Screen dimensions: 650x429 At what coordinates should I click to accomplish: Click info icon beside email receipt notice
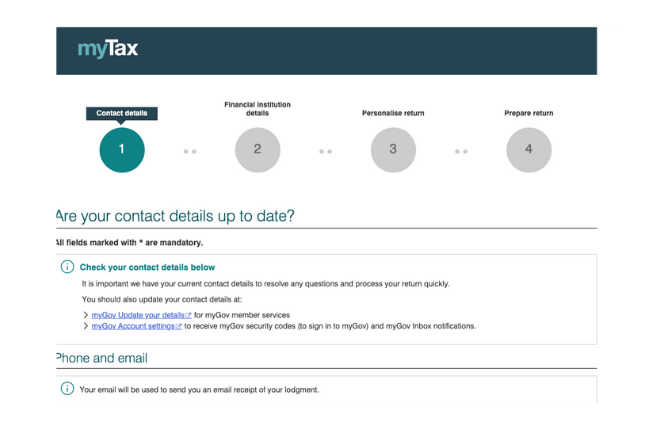[x=68, y=389]
